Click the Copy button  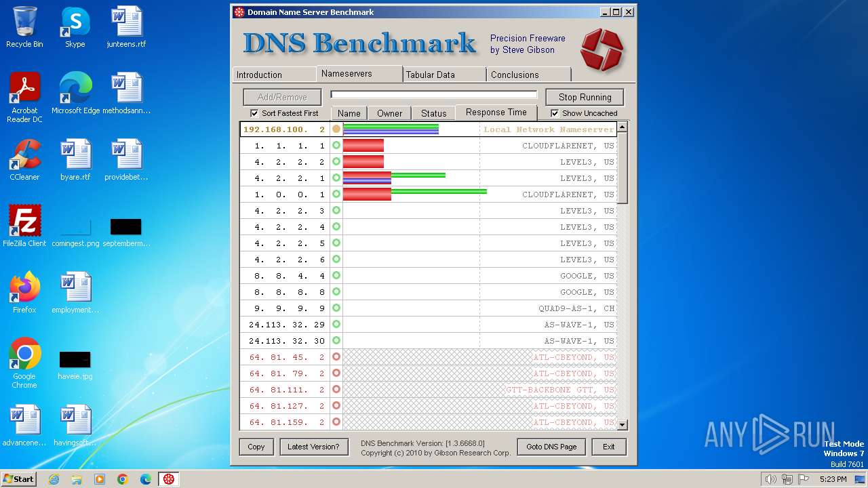pyautogui.click(x=256, y=447)
